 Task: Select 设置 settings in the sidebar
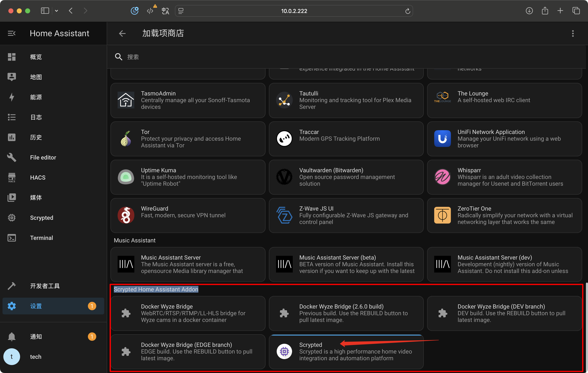tap(53, 306)
